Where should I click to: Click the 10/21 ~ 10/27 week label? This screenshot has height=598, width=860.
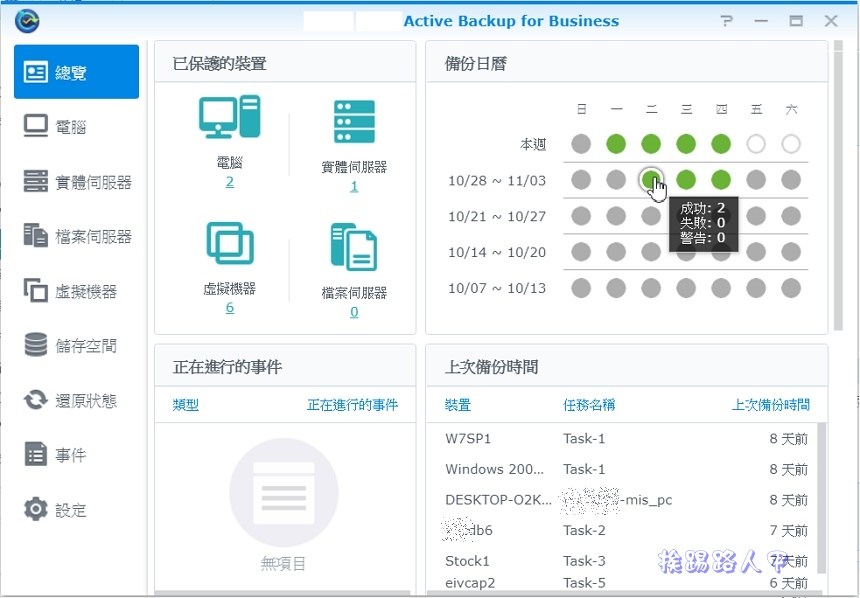click(x=497, y=216)
